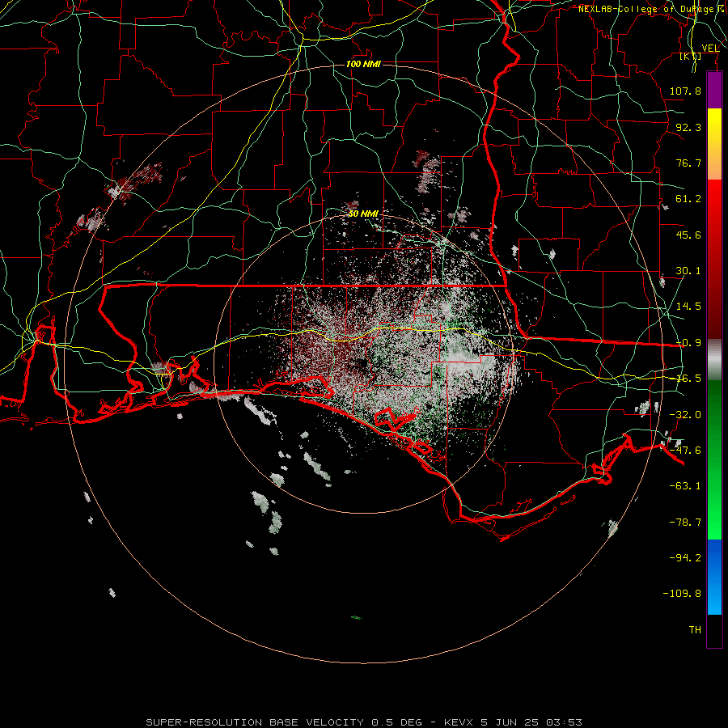Click the 30.1 value on velocity scale

[688, 271]
